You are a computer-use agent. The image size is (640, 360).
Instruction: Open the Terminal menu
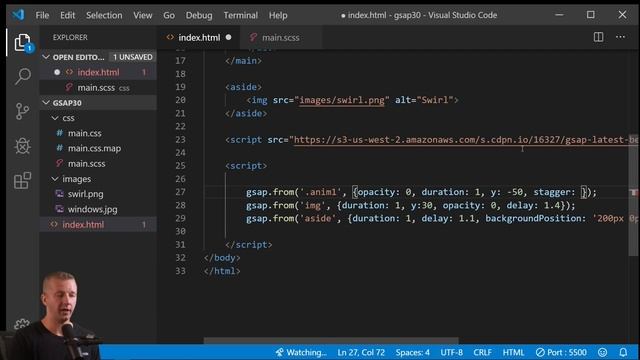[x=240, y=16]
